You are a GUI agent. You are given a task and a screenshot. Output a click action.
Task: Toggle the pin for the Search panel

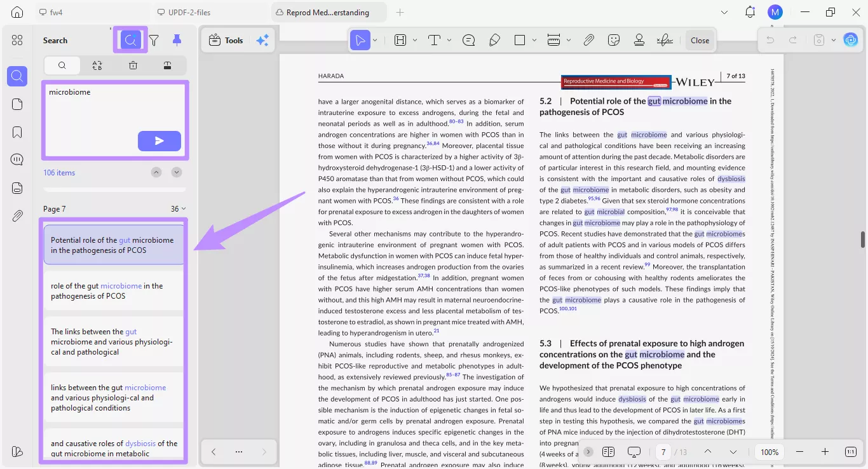(x=177, y=40)
